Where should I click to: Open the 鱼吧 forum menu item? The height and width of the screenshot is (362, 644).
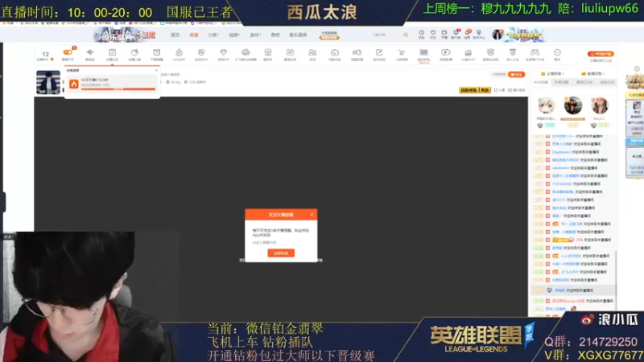(275, 35)
